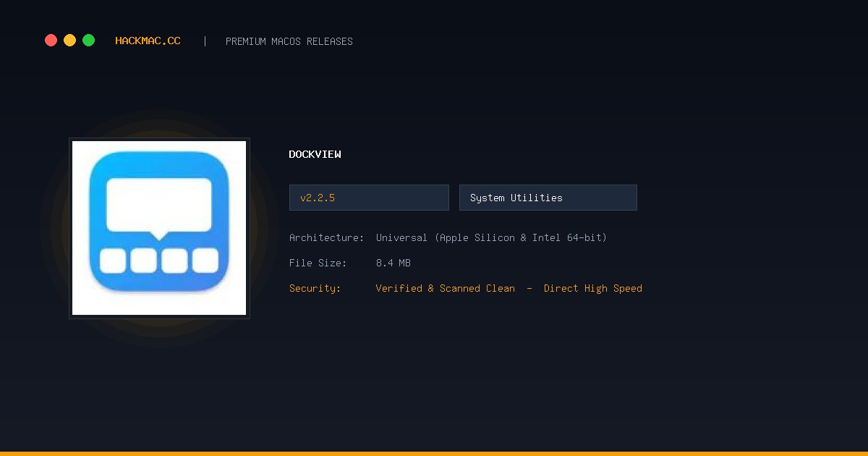Click the PREMIUM MACOS RELEASES tagline
The width and height of the screenshot is (868, 456).
pyautogui.click(x=289, y=41)
